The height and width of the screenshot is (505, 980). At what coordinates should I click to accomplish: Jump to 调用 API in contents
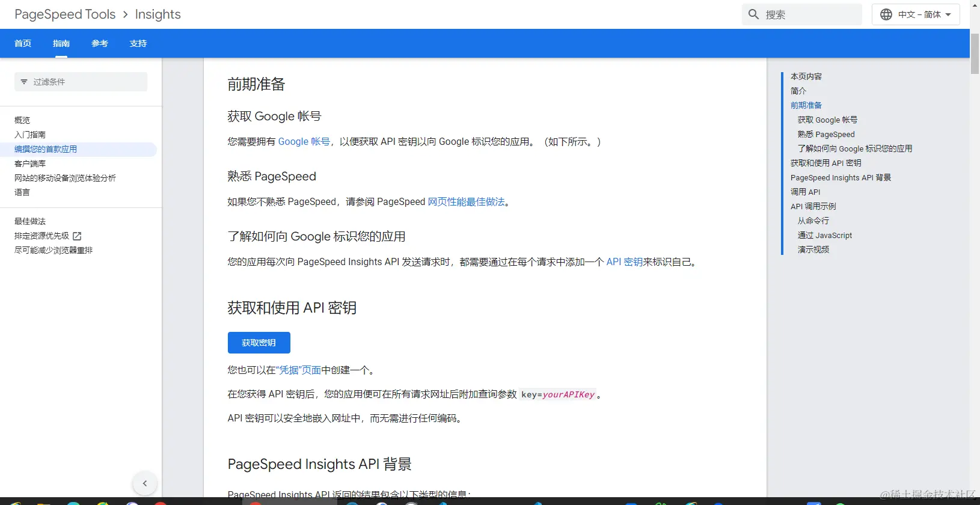point(806,192)
